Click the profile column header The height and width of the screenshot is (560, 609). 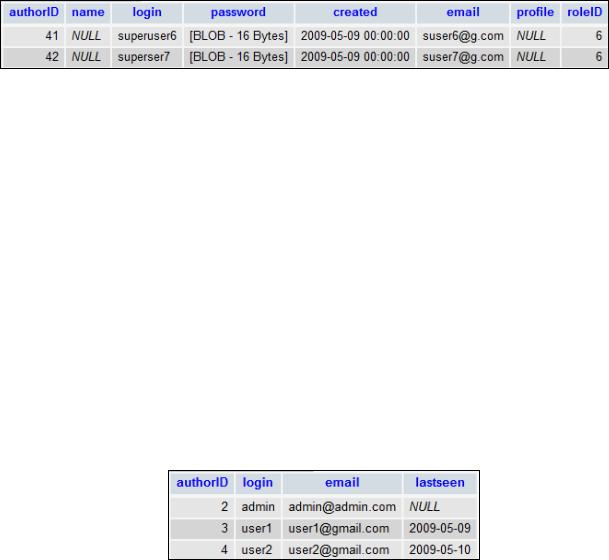click(x=535, y=12)
